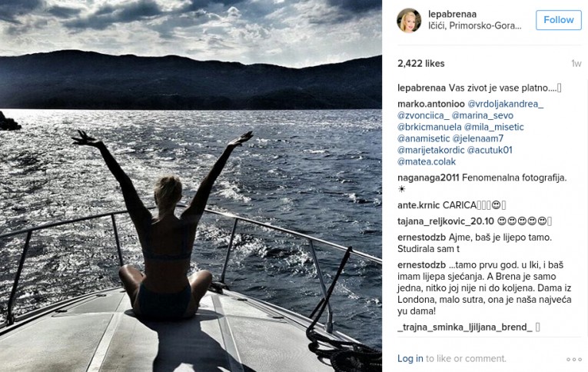588x372 pixels.
Task: Visit the @marina_sevo tagged profile
Action: (x=482, y=115)
